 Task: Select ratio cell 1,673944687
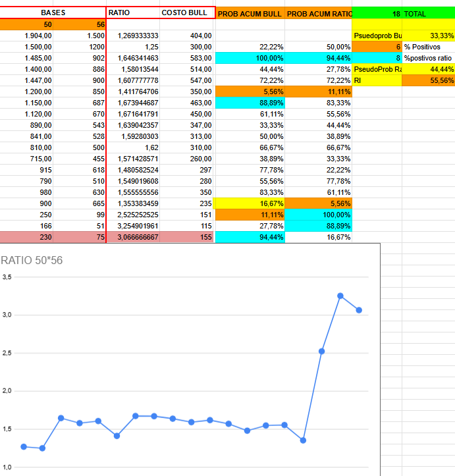point(133,103)
